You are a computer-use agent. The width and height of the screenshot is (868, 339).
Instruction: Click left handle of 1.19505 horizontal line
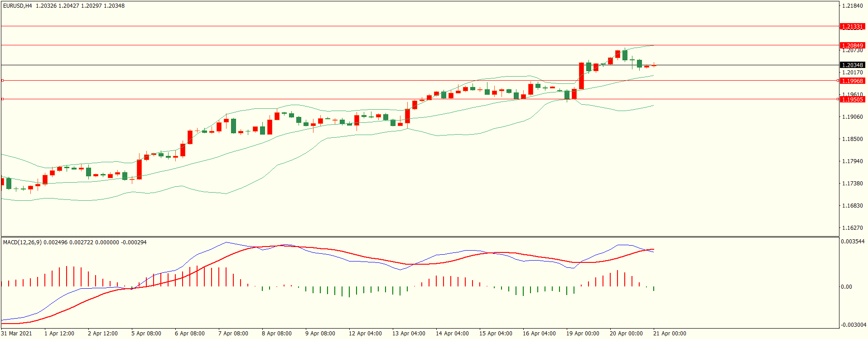click(2, 99)
